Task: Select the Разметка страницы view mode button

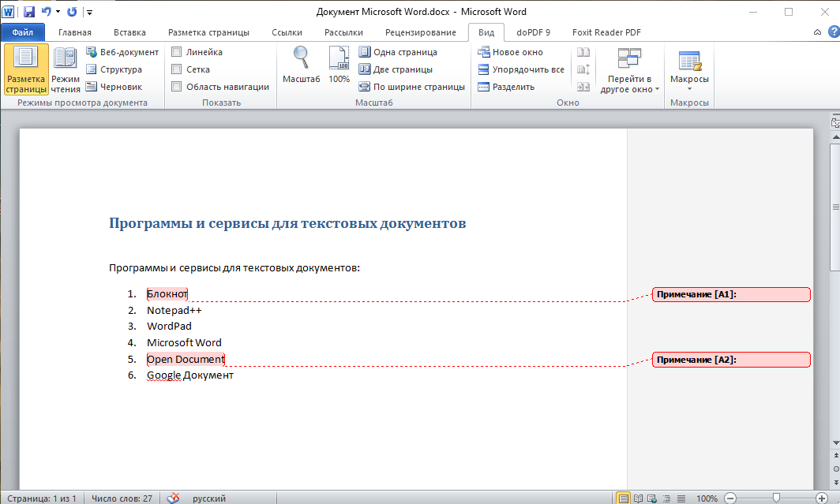Action: [26, 69]
